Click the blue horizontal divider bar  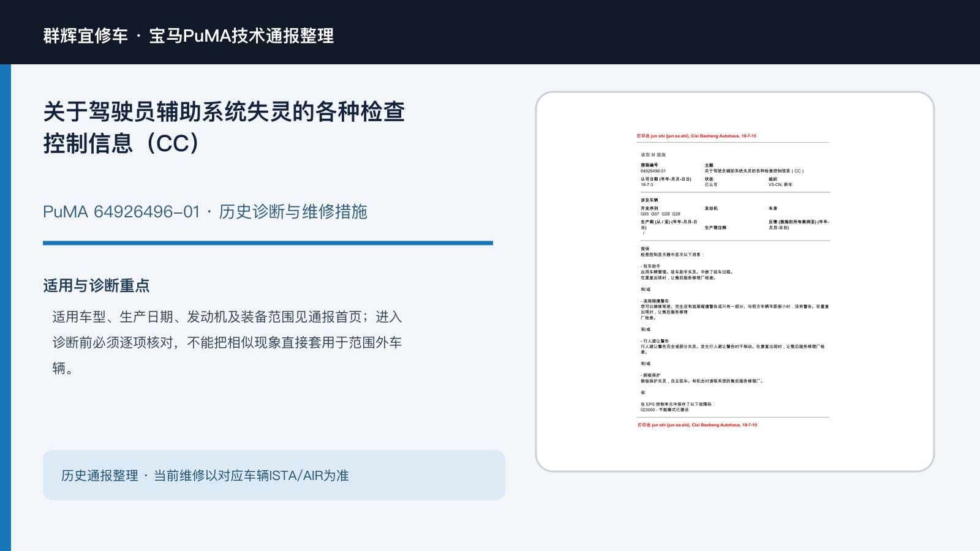(268, 243)
